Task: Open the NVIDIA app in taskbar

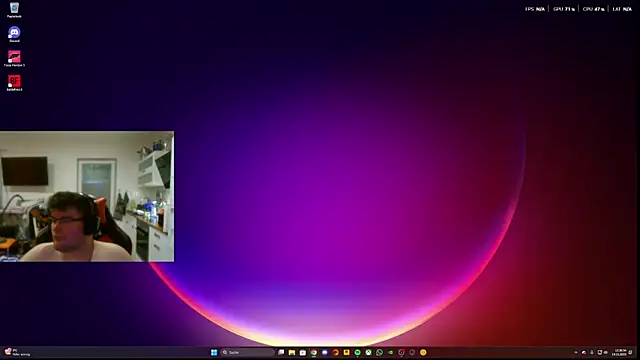Action: [390, 352]
